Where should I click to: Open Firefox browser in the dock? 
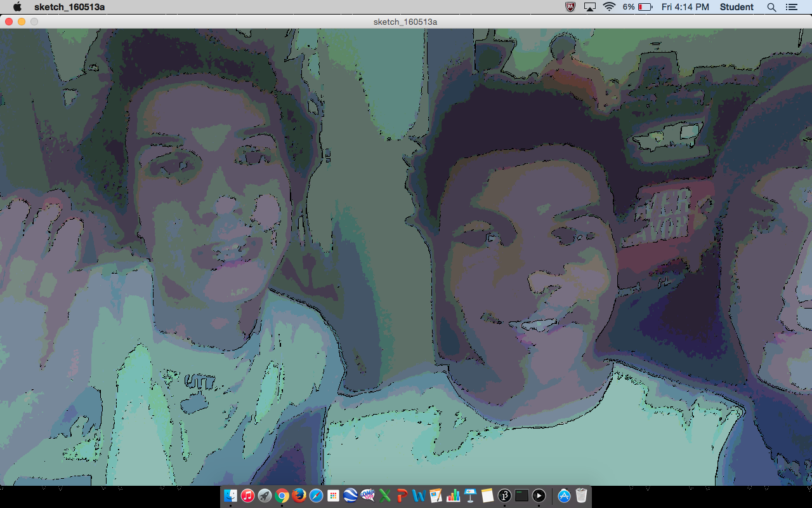[299, 495]
